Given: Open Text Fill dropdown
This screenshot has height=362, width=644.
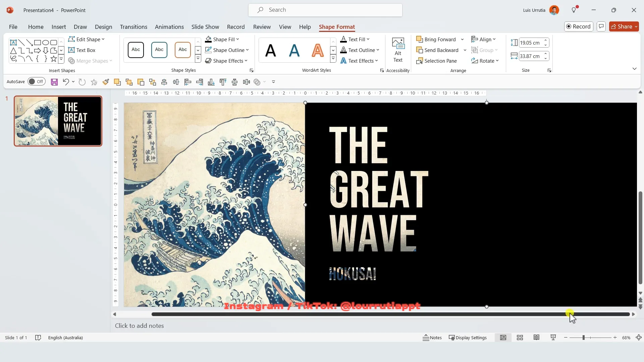Looking at the screenshot, I should coord(355,39).
